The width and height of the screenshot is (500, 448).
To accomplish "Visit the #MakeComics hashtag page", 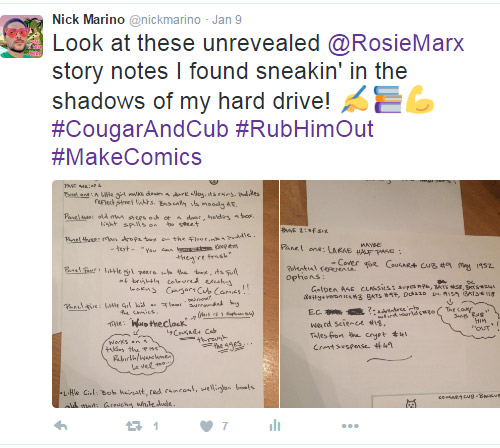I will [127, 157].
